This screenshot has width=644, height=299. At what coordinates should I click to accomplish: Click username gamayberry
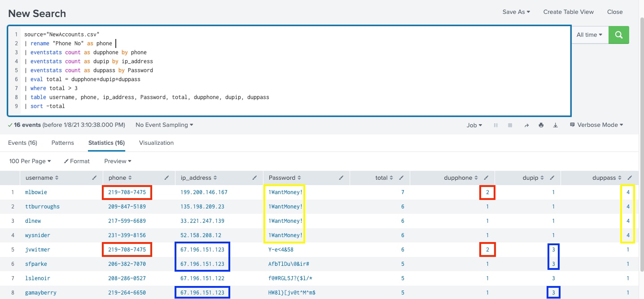click(41, 293)
